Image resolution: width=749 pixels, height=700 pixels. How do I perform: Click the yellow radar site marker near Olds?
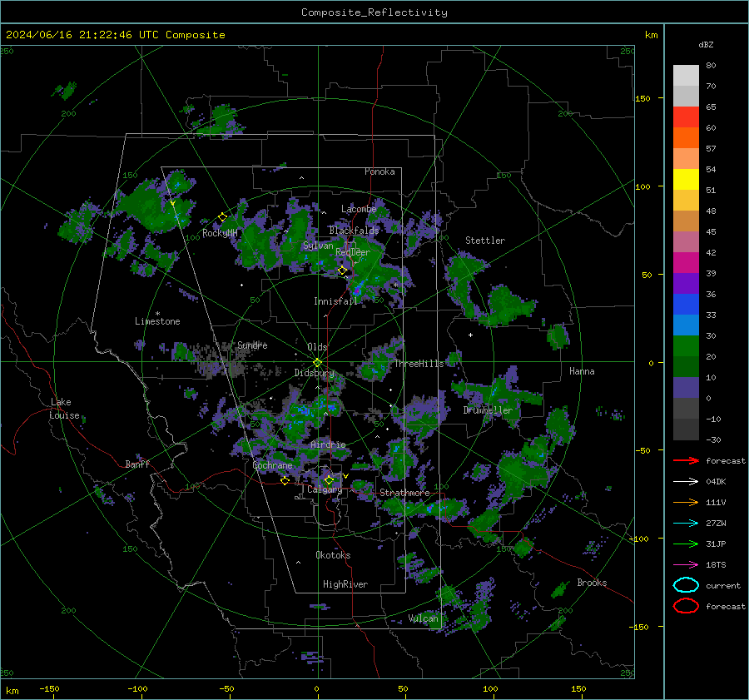click(x=317, y=363)
